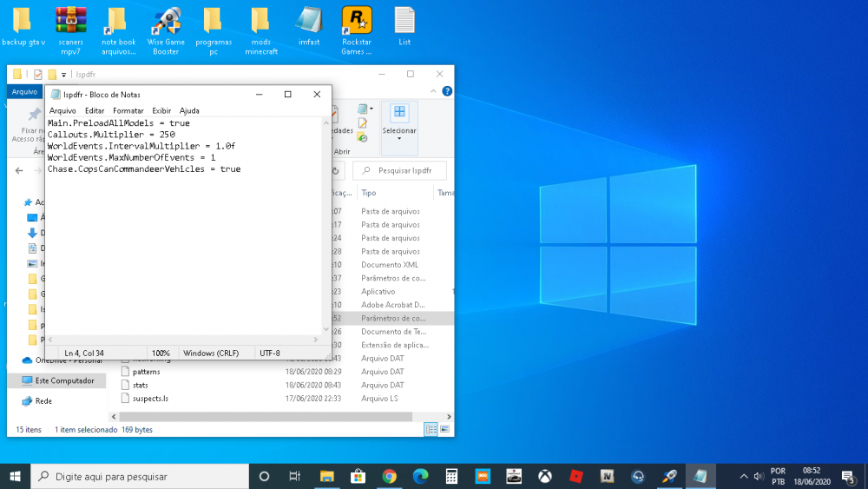Click the Roblox icon in taskbar
868x489 pixels.
pos(575,476)
